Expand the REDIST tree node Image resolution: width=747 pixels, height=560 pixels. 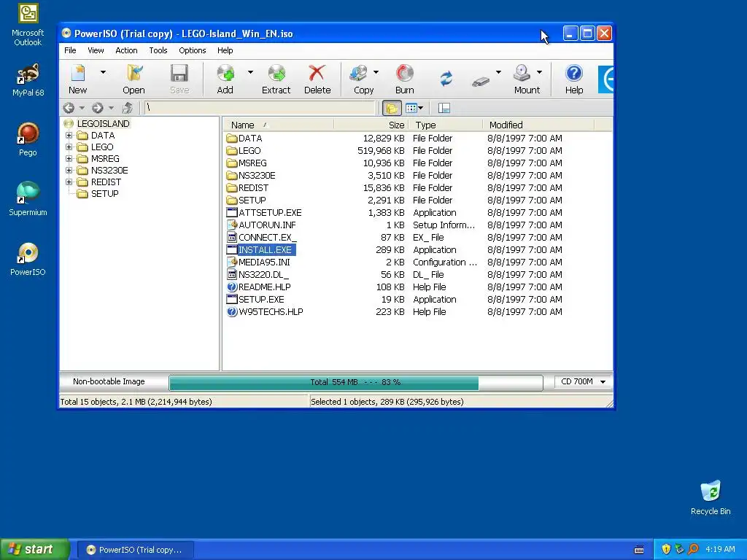[x=69, y=182]
